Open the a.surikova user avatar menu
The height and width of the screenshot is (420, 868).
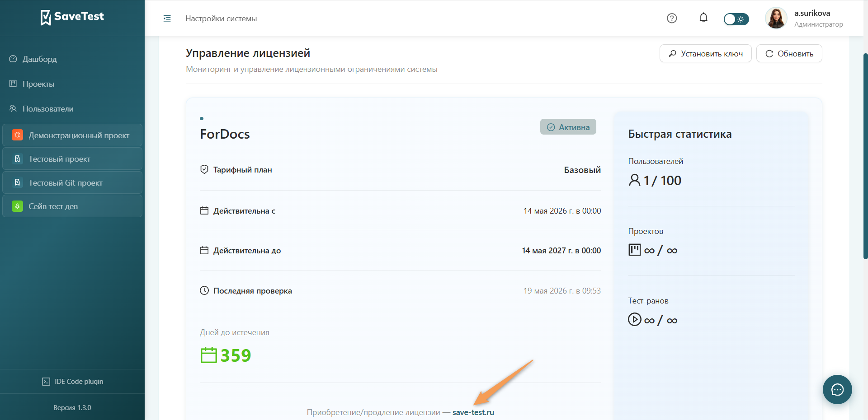click(x=776, y=19)
